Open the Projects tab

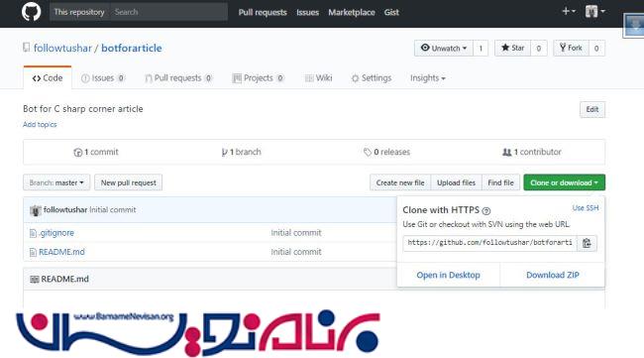click(258, 77)
